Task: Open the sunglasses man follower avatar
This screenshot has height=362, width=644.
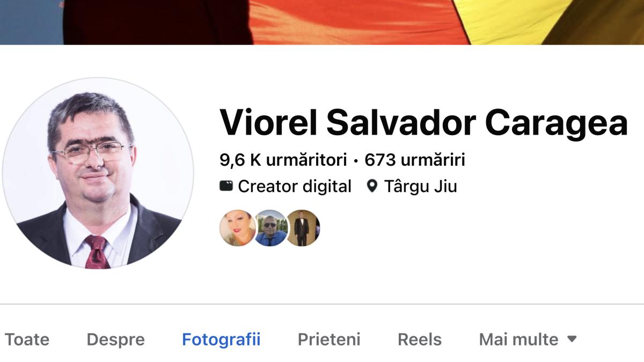Action: [270, 228]
